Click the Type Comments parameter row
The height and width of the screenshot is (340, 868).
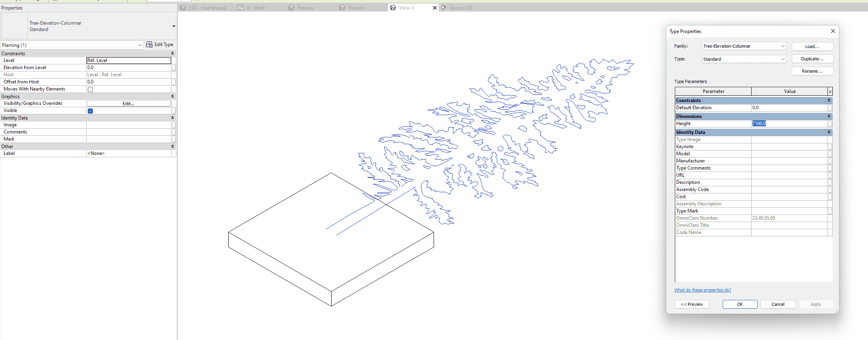[754, 168]
